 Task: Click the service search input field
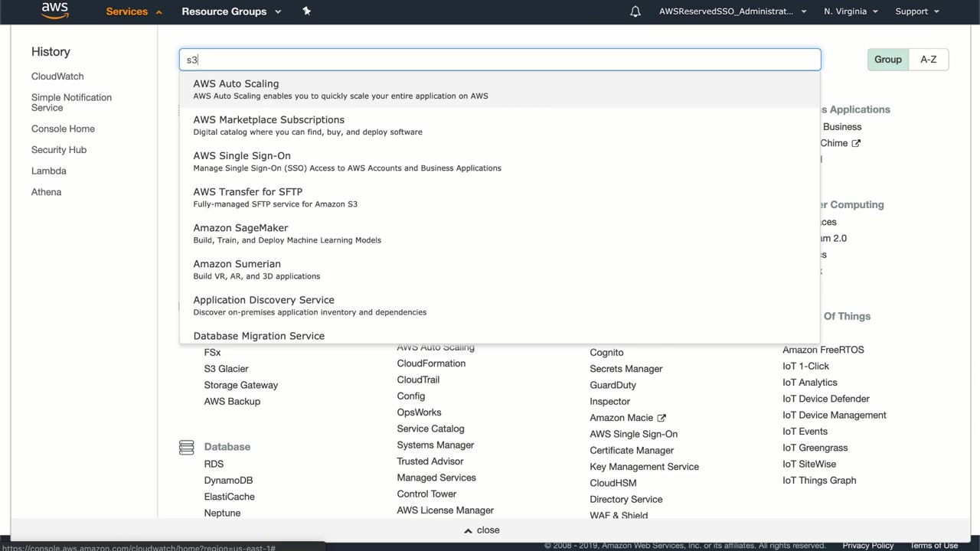(500, 60)
